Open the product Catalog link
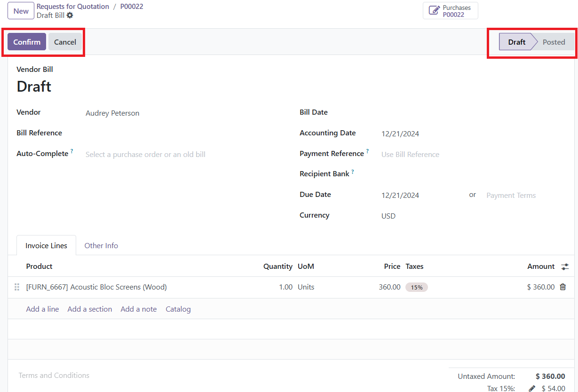578x392 pixels. [x=178, y=309]
